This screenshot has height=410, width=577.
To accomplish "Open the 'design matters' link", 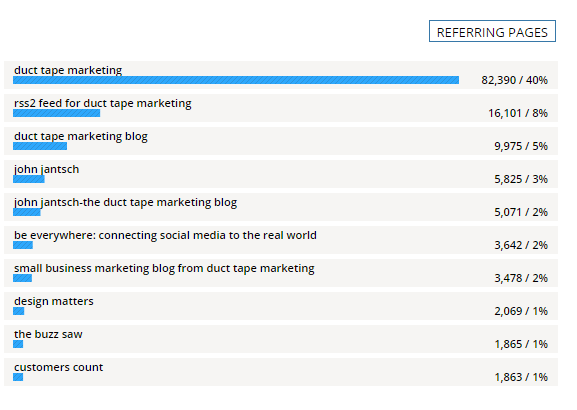I will tap(54, 301).
